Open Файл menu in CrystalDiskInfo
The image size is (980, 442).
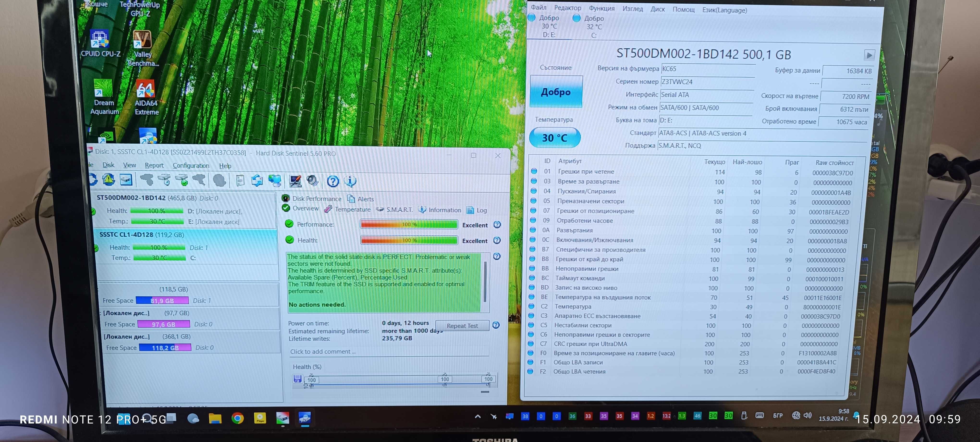538,7
